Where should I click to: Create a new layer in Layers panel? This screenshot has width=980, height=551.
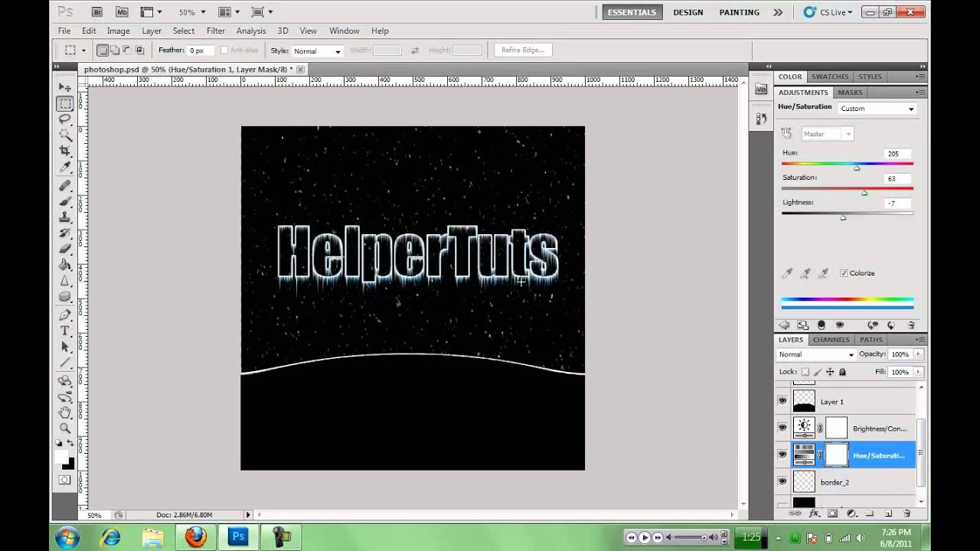889,514
